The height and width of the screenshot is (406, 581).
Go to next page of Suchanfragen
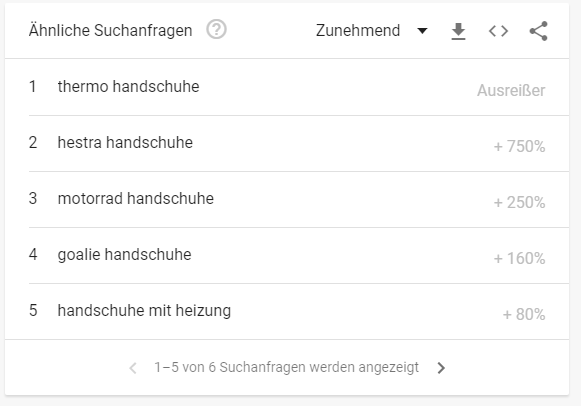click(x=441, y=368)
